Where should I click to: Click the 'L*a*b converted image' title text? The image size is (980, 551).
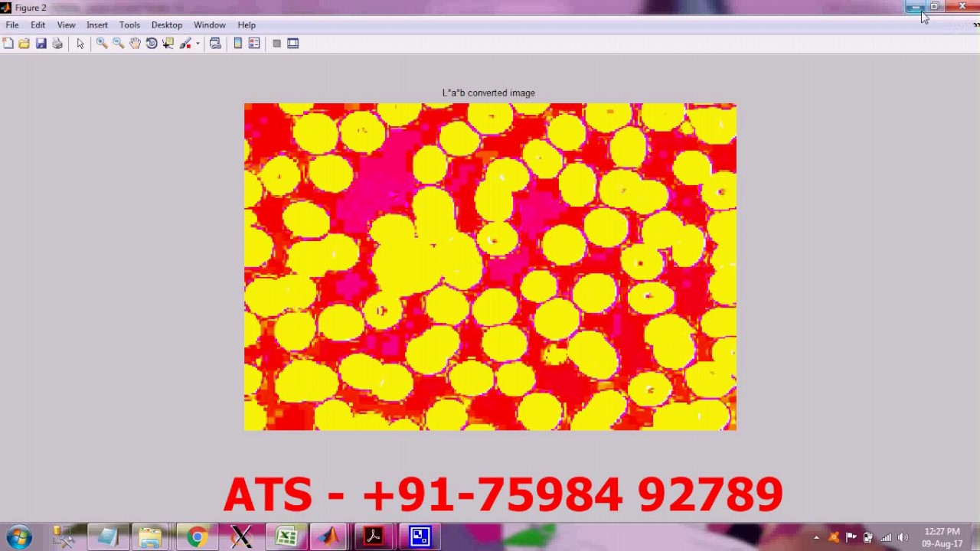(x=488, y=93)
